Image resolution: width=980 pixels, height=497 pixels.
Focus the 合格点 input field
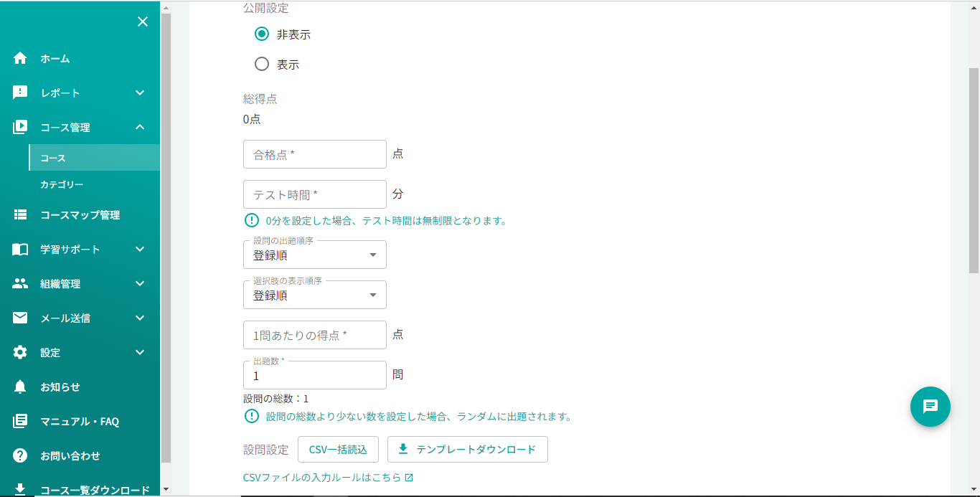pos(315,154)
